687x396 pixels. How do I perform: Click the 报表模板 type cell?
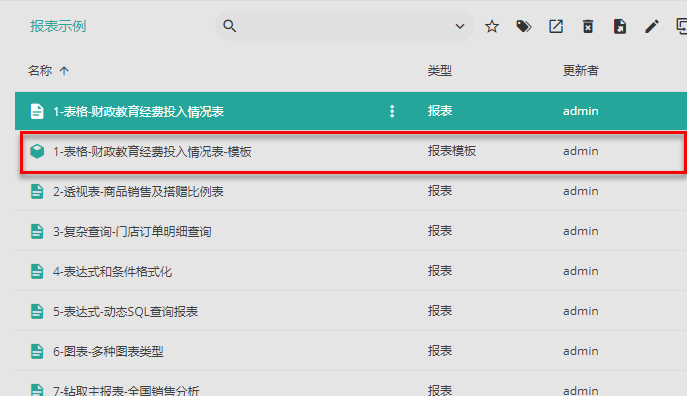[452, 151]
